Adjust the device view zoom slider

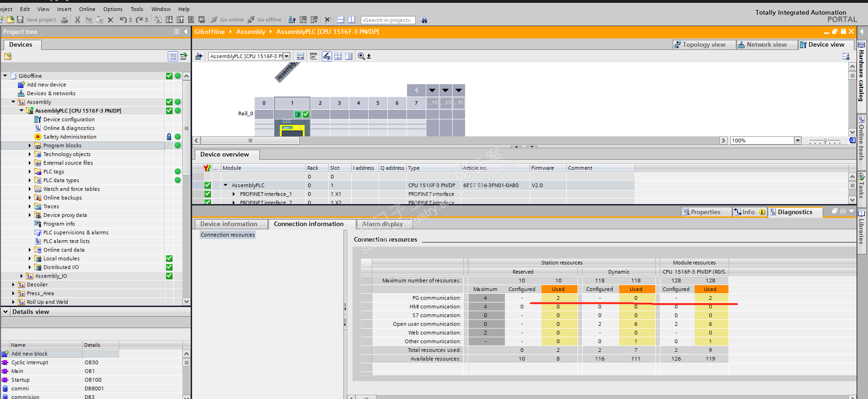tap(825, 140)
